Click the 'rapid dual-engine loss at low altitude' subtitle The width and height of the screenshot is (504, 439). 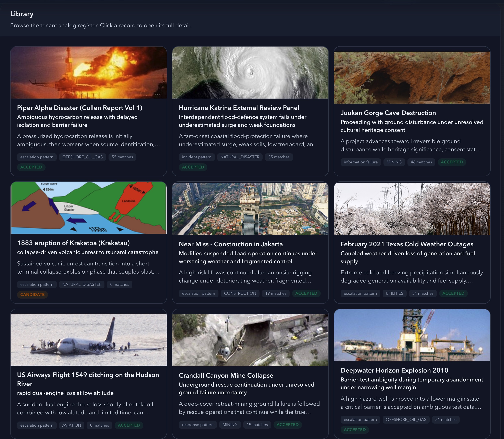(65, 393)
